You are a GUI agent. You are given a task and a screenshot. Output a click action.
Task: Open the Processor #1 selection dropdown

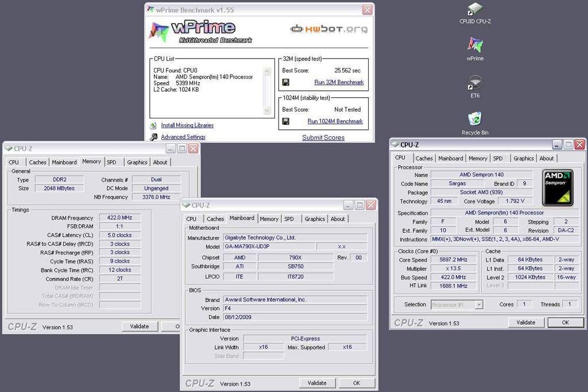pos(479,305)
